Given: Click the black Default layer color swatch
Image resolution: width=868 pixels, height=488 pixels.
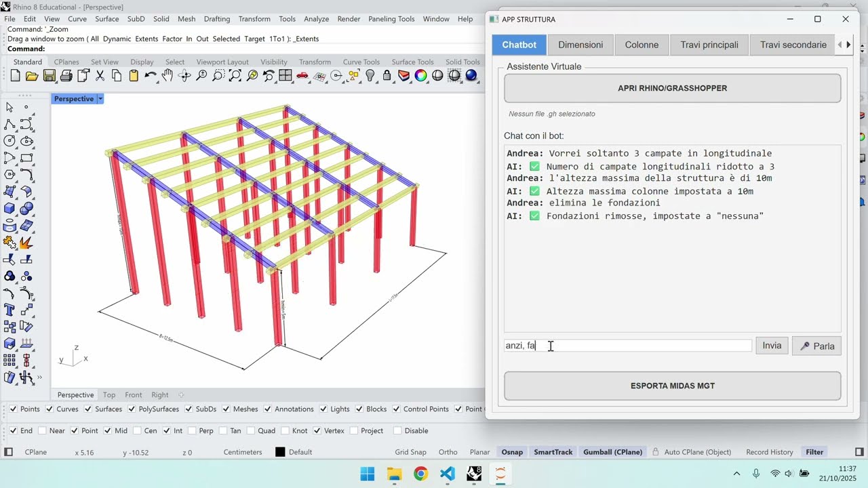Looking at the screenshot, I should click(x=280, y=452).
